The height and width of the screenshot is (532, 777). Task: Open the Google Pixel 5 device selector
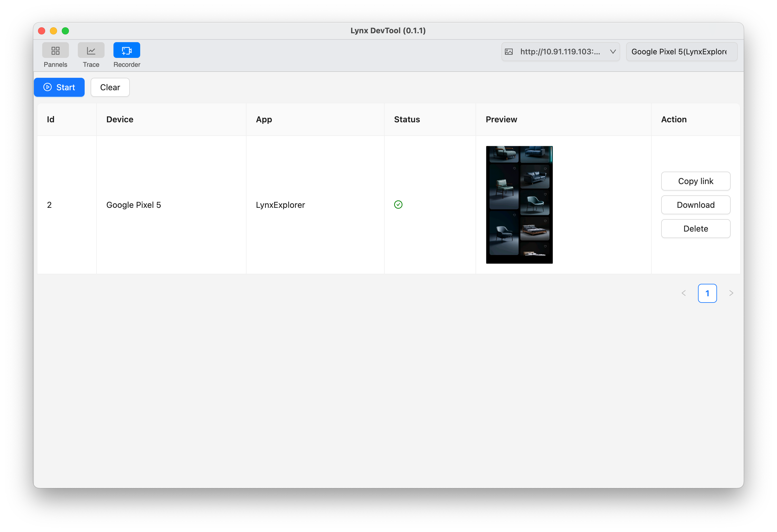tap(682, 52)
